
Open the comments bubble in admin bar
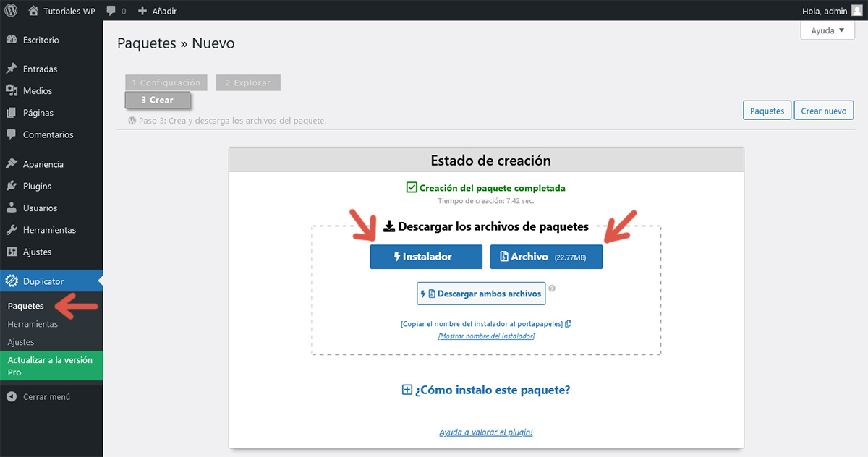pyautogui.click(x=116, y=11)
